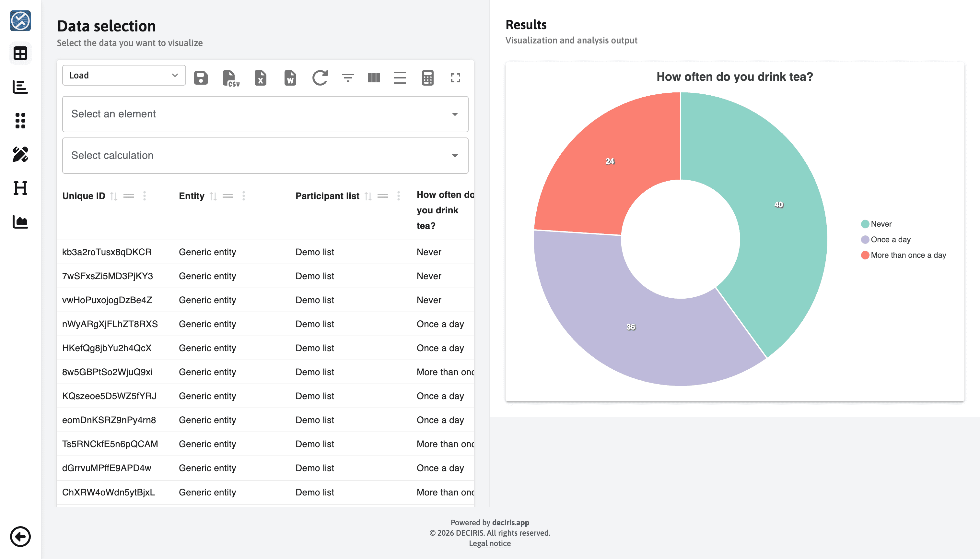
Task: Open the sidebar area chart icon
Action: tap(20, 222)
